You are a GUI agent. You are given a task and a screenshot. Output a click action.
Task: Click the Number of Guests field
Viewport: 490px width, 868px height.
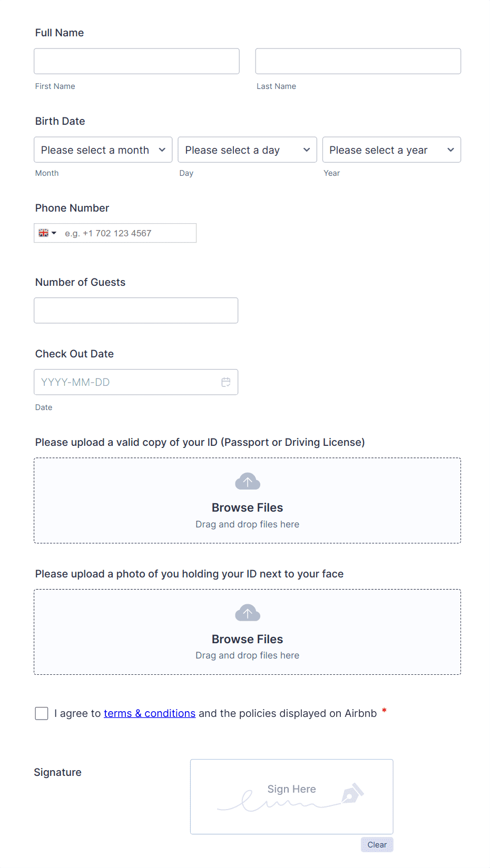pos(136,310)
